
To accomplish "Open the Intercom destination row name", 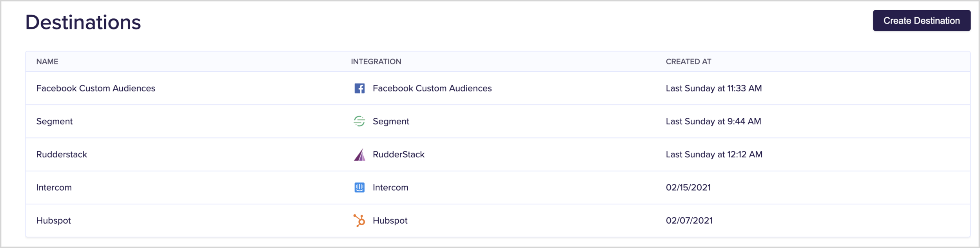I will pyautogui.click(x=54, y=188).
